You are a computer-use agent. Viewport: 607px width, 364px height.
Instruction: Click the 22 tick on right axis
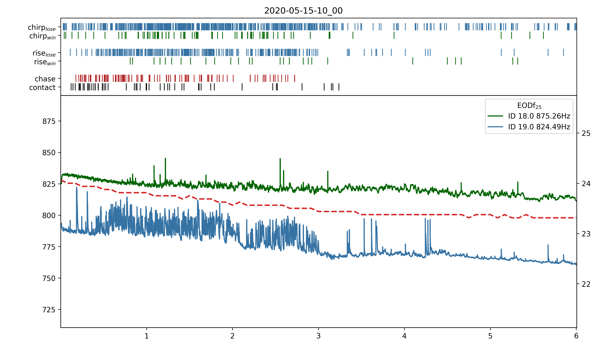pyautogui.click(x=586, y=284)
